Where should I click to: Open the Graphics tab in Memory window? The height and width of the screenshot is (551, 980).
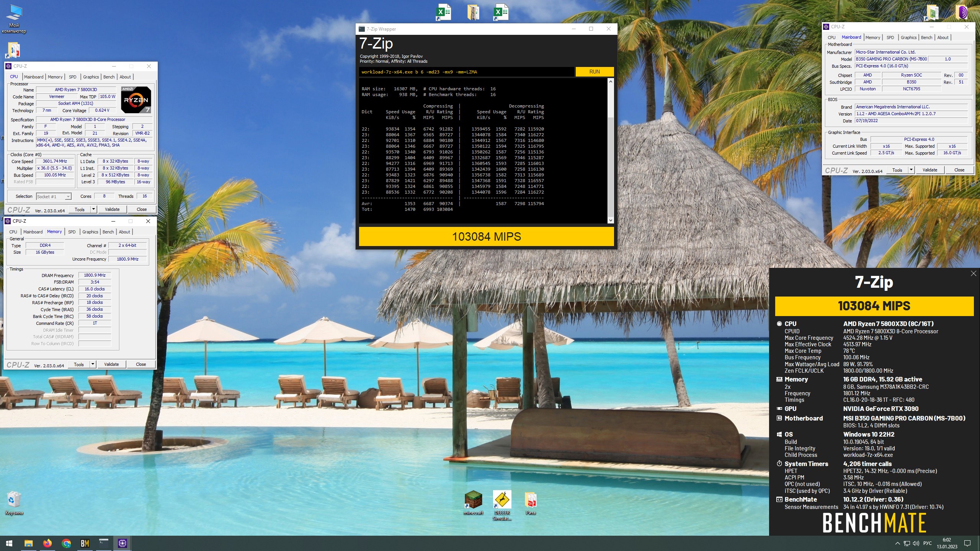[90, 232]
